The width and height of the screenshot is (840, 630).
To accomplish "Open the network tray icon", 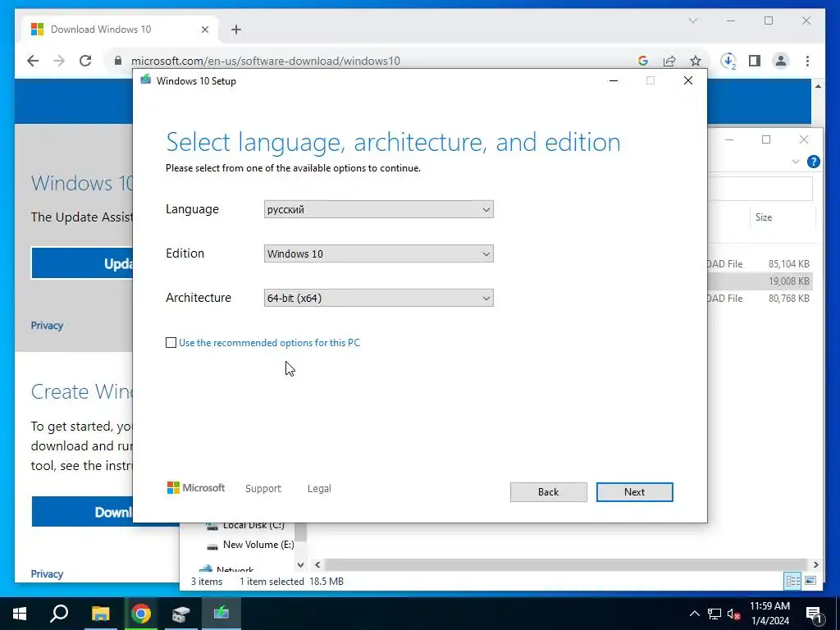I will pyautogui.click(x=714, y=614).
